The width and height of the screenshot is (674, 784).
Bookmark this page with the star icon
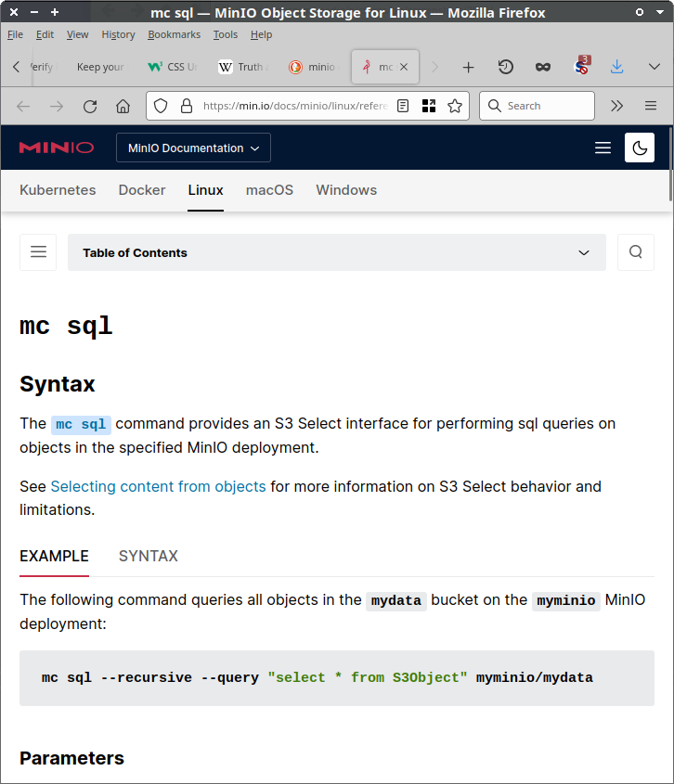click(x=455, y=106)
